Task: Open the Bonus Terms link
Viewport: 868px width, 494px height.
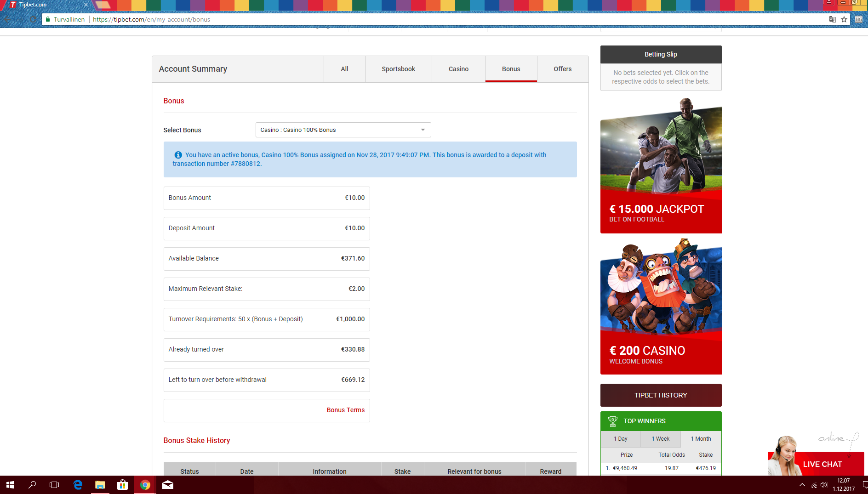Action: 346,410
